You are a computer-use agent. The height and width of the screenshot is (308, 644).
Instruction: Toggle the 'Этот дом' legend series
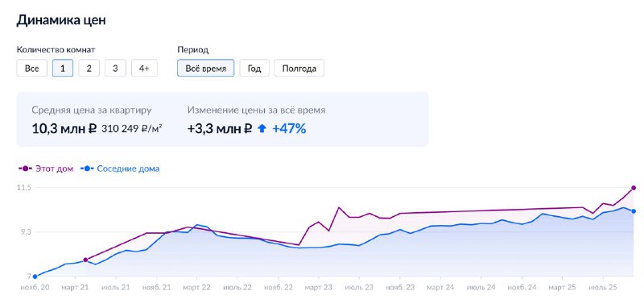point(46,169)
